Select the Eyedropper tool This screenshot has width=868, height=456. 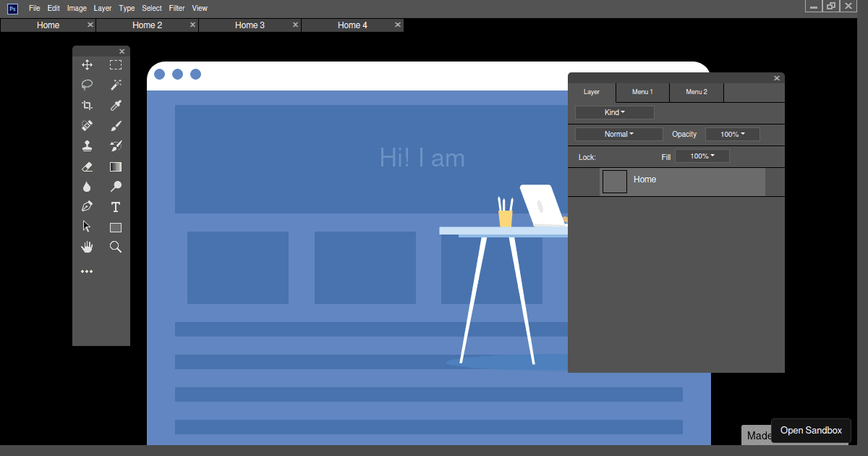(x=115, y=105)
